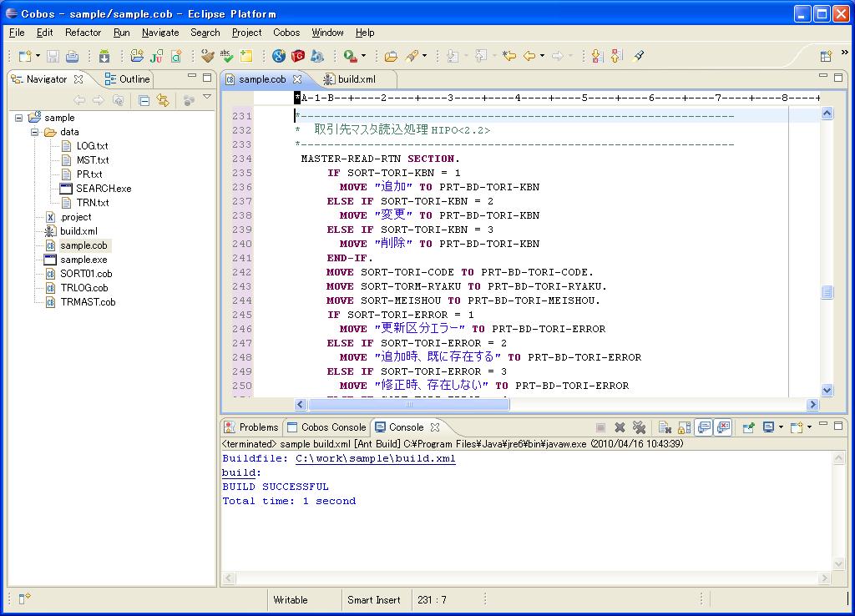
Task: Toggle Link with Editor in Navigator
Action: 163,100
